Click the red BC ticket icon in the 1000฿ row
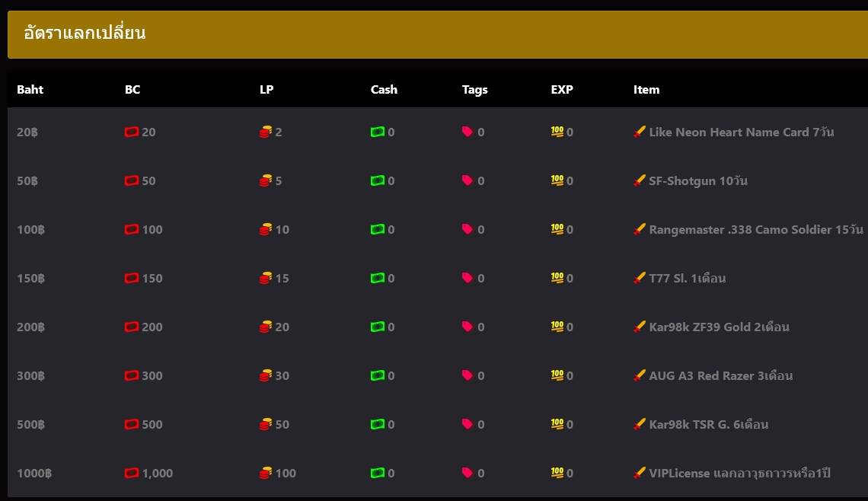 coord(132,473)
